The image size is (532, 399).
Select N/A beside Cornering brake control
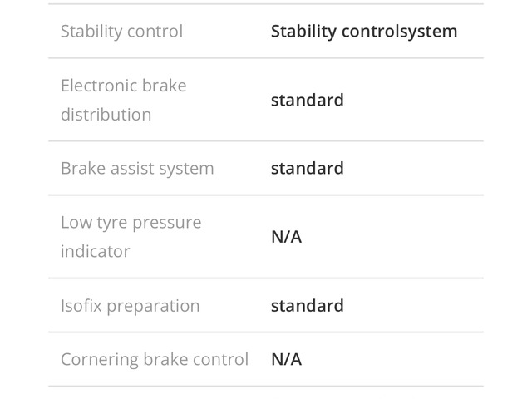pos(286,359)
